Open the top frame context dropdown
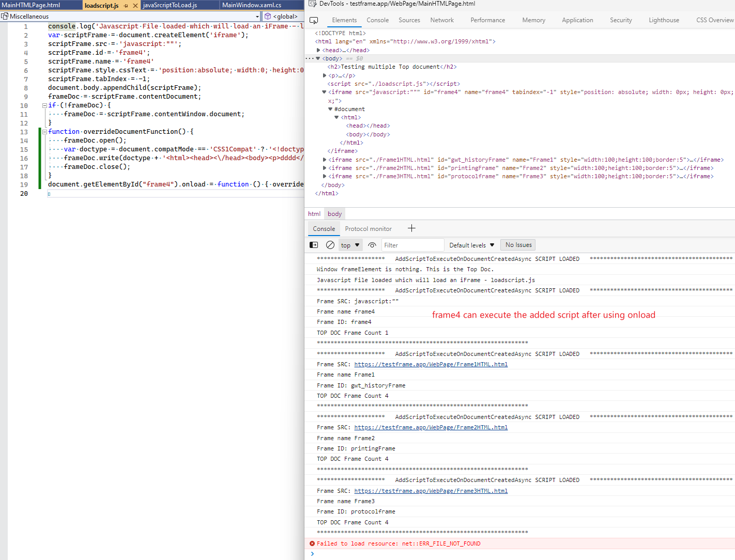 point(350,245)
